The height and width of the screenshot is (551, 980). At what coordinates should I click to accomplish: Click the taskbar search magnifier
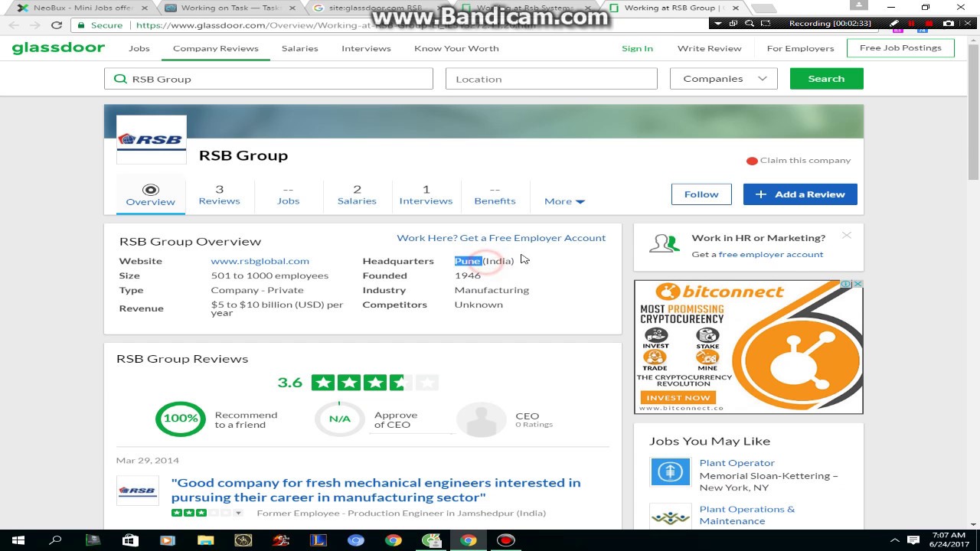click(x=55, y=540)
